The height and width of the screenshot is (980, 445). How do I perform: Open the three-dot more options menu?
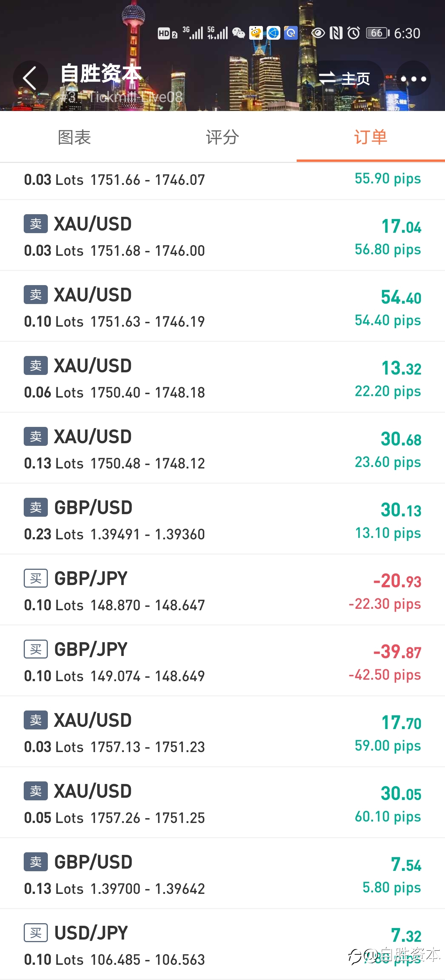tap(413, 79)
